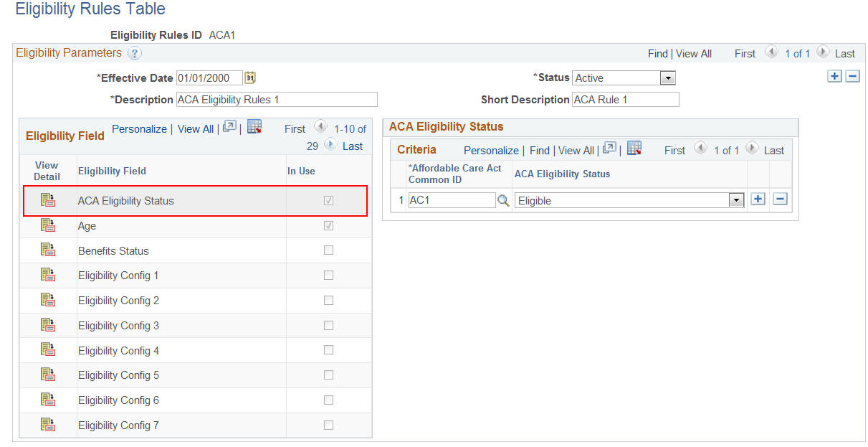
Task: Add a new Eligibility Parameters row
Action: pyautogui.click(x=834, y=76)
